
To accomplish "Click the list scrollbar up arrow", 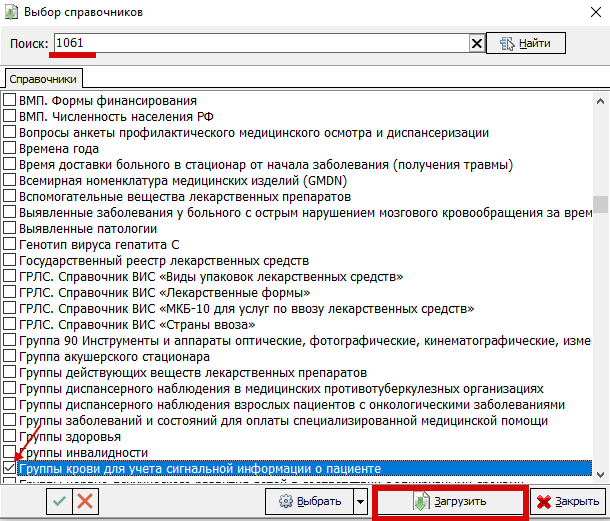I will (600, 101).
